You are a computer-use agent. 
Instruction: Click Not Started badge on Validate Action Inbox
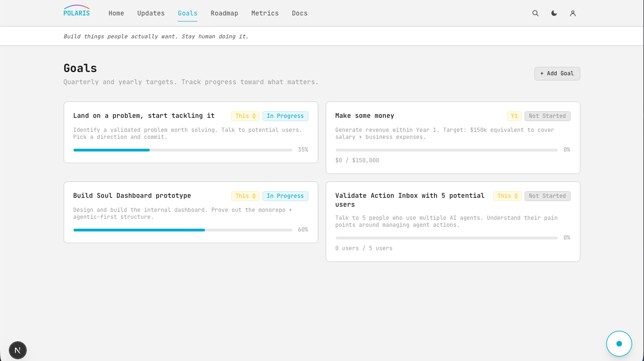click(547, 196)
